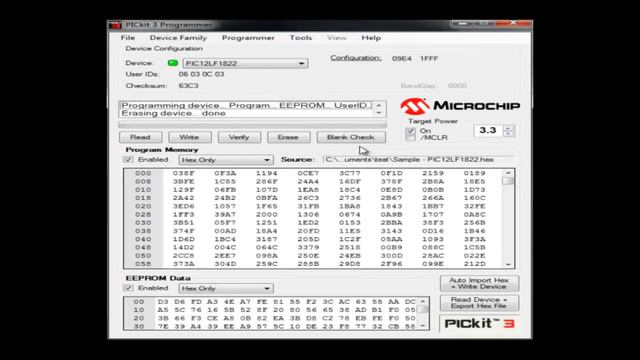Screen dimensions: 640x360
Task: Open the PIC12LF1822 device dropdown
Action: point(245,63)
